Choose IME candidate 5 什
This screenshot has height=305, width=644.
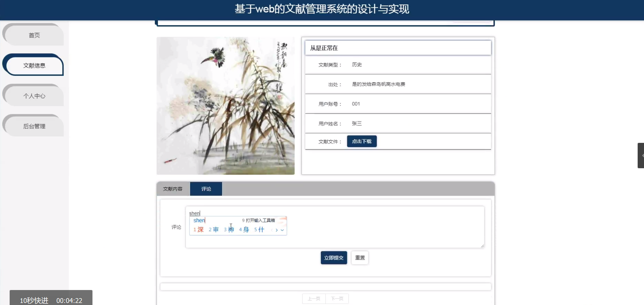(x=259, y=230)
